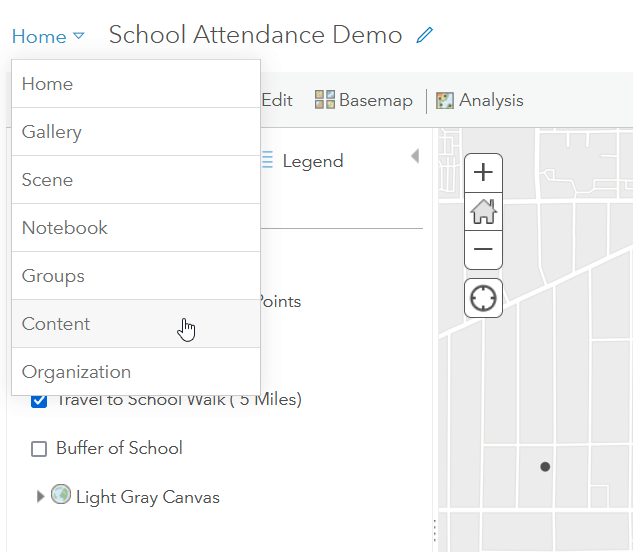
Task: Enable the Buffer of School layer
Action: click(x=39, y=449)
